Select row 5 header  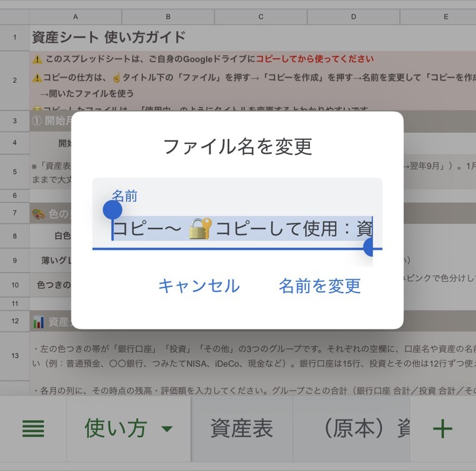tap(14, 172)
